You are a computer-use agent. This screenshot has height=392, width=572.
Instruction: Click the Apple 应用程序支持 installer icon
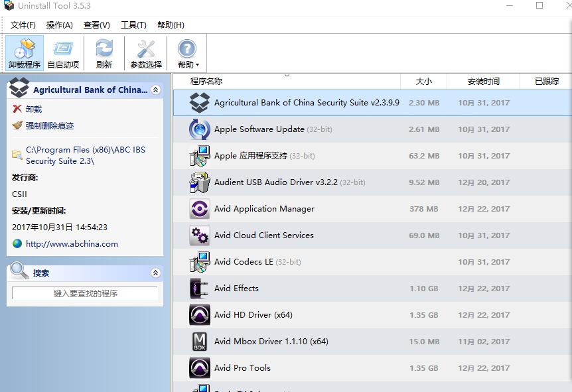200,156
